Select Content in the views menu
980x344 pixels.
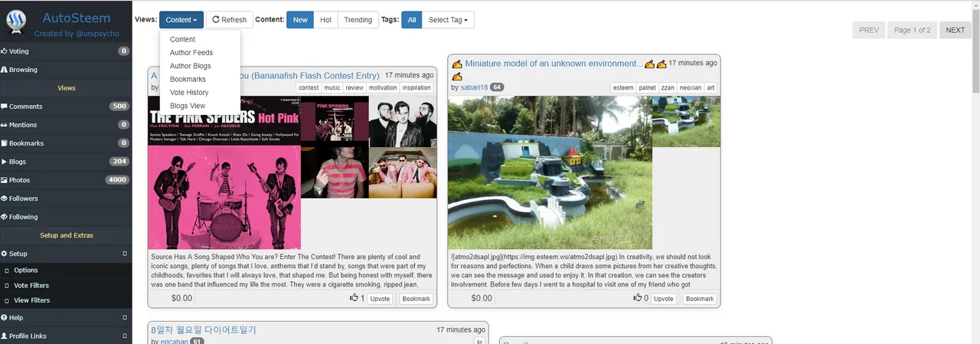(x=200, y=39)
